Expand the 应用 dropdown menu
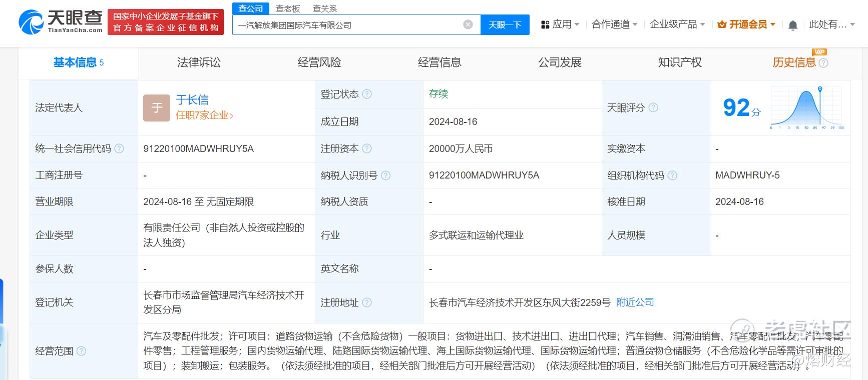 [560, 24]
